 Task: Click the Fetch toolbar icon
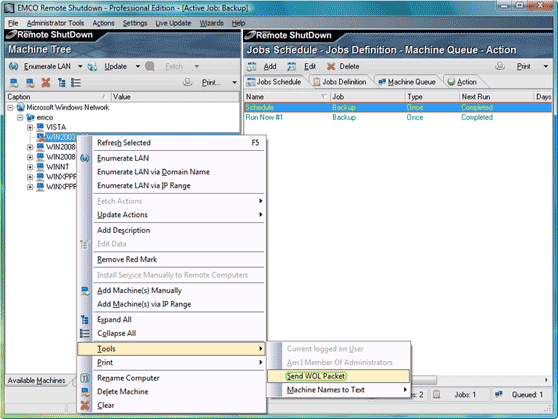[x=150, y=67]
